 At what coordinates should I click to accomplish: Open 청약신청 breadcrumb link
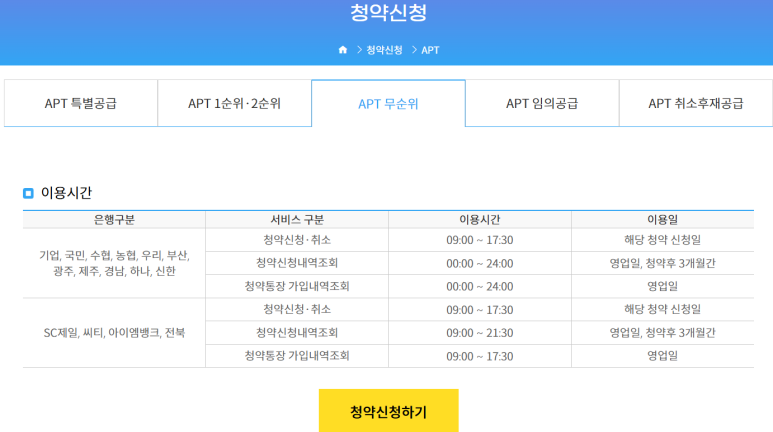(384, 50)
